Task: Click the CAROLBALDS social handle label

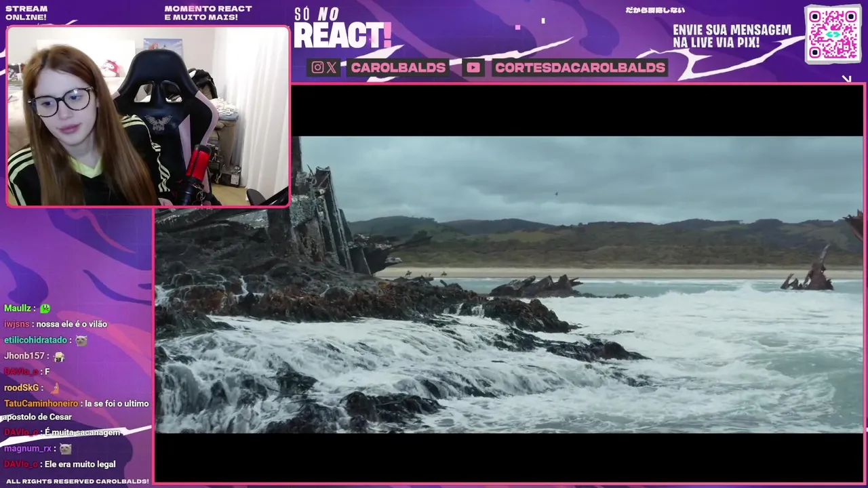Action: [398, 68]
